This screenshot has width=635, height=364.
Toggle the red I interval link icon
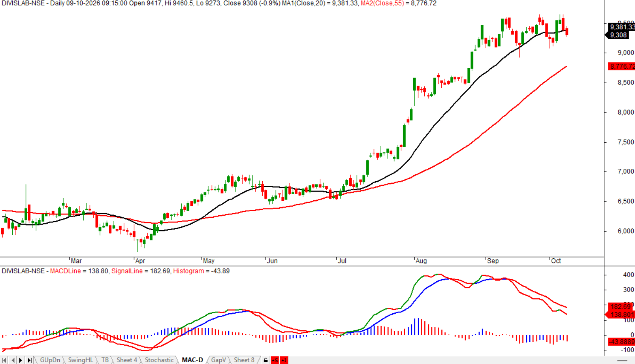tap(284, 360)
